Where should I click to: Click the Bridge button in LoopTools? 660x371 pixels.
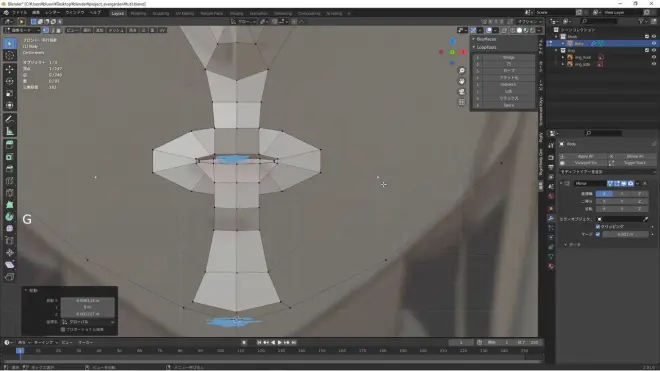[508, 57]
